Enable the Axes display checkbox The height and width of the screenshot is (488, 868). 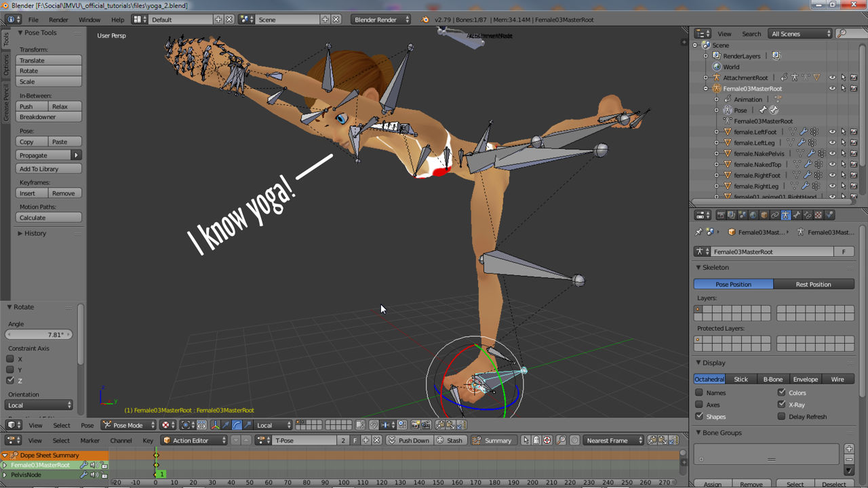pos(699,405)
